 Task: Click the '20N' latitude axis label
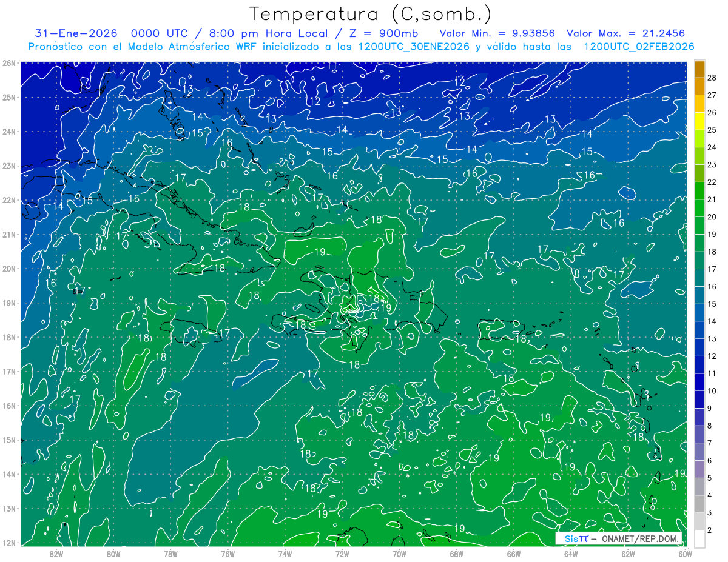[9, 269]
